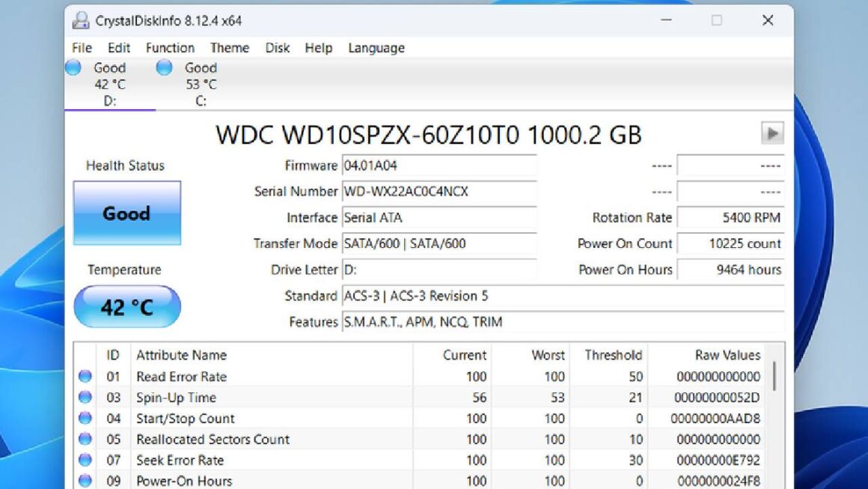Click the Power On Hours field 9464 hours

pyautogui.click(x=731, y=270)
